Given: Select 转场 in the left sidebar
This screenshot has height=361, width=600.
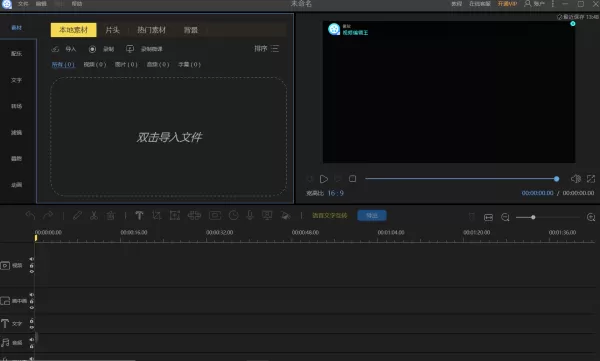Looking at the screenshot, I should 16,106.
